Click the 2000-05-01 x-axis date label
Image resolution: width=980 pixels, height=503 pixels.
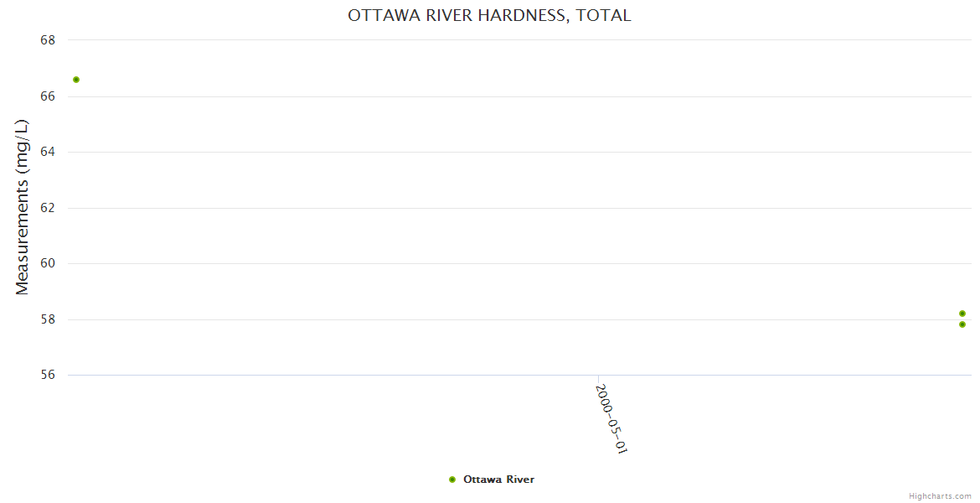611,418
